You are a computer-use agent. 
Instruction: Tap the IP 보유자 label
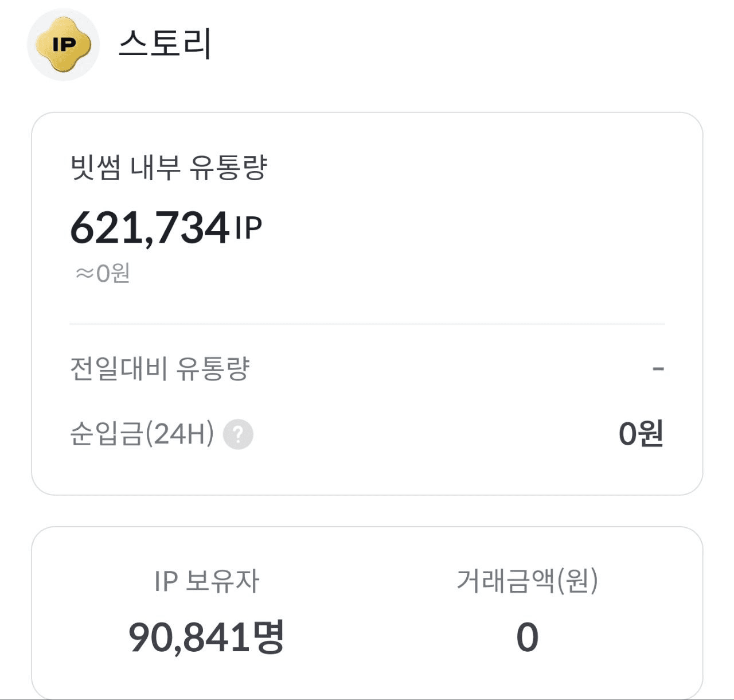coord(206,581)
